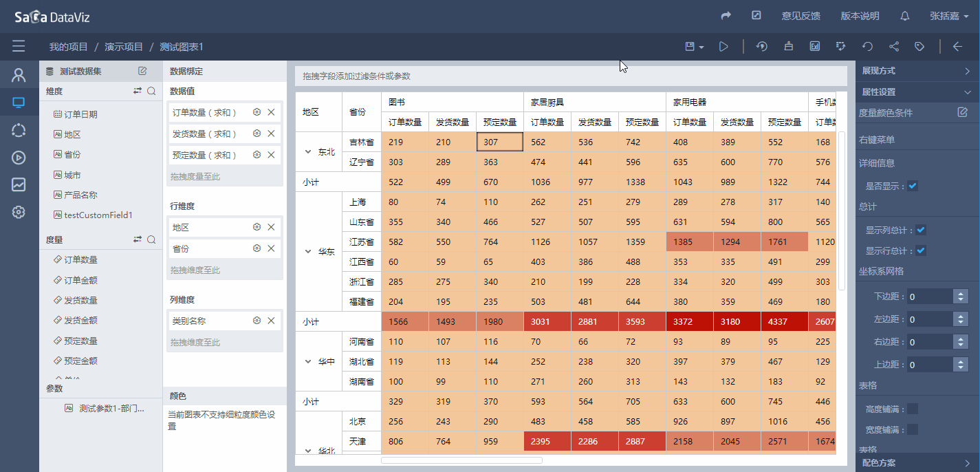Select the monitor display sidebar icon

[19, 103]
